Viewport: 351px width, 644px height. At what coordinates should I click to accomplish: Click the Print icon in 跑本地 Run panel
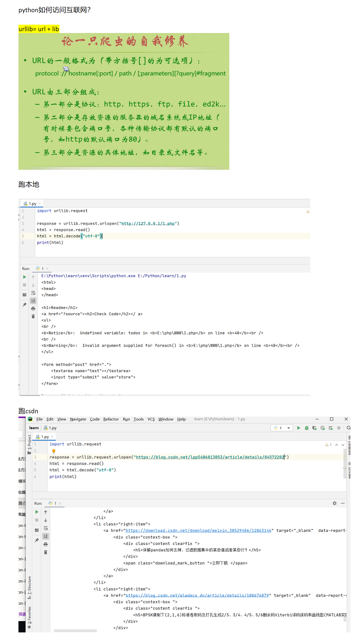pos(33,308)
